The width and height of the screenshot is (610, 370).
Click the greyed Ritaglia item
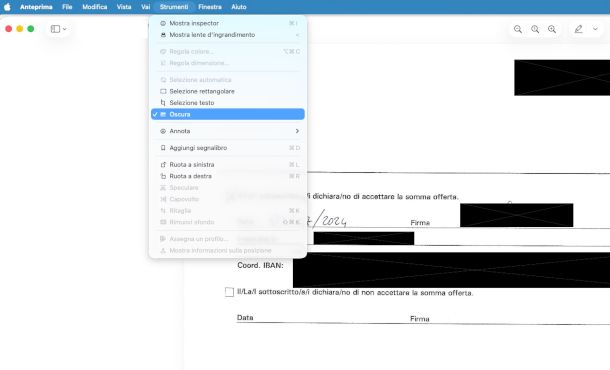(228, 210)
